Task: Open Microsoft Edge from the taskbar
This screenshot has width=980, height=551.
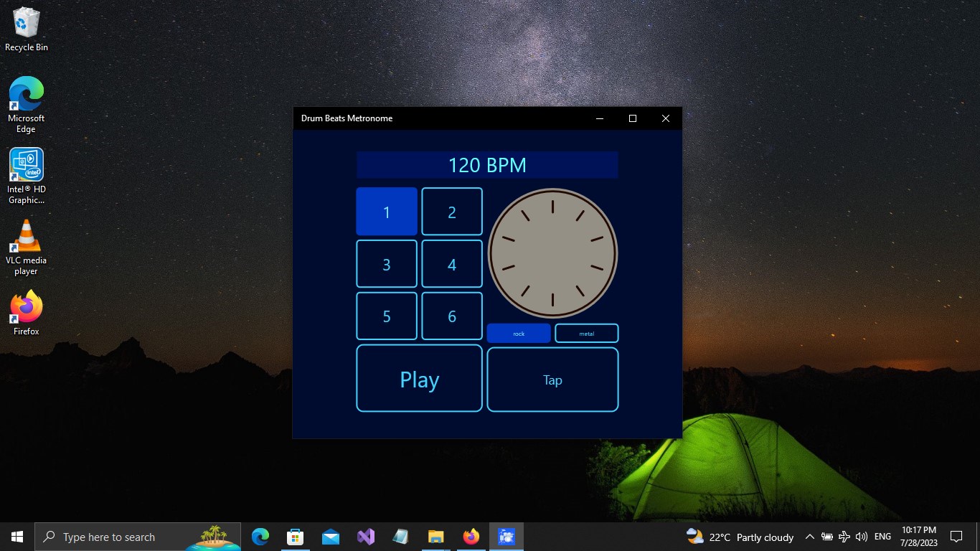Action: [260, 536]
